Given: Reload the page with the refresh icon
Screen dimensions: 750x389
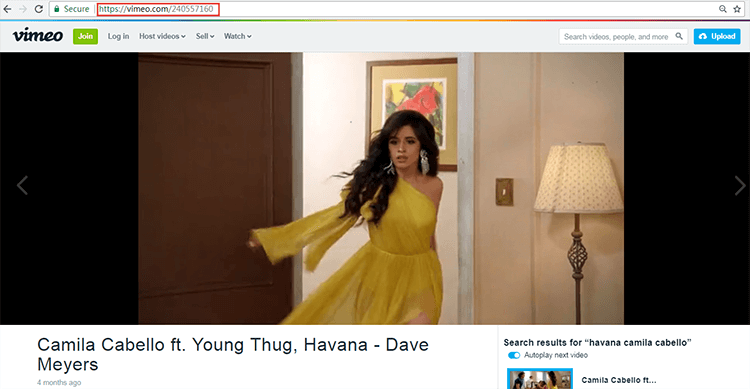Looking at the screenshot, I should pos(39,9).
